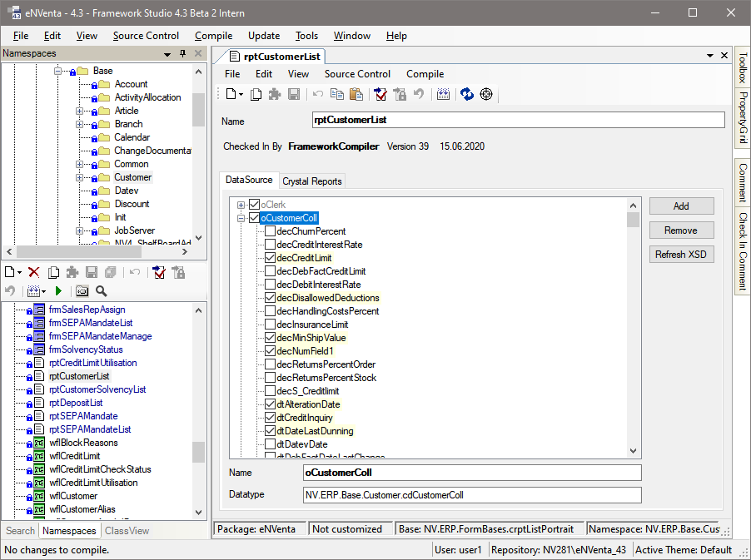Screen dimensions: 751x560
Task: Click the pin icon of the Namespaces panel
Action: point(182,53)
